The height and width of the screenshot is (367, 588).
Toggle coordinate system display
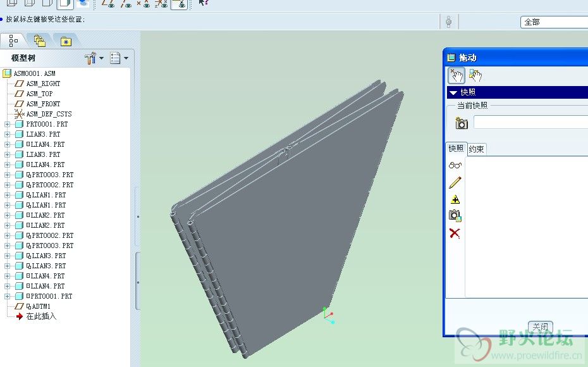pos(161,3)
